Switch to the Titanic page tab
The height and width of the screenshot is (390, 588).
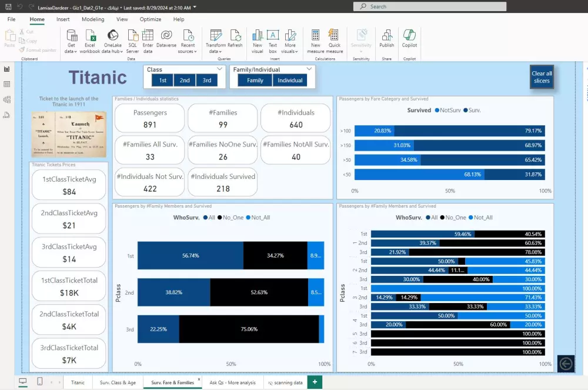coord(78,382)
